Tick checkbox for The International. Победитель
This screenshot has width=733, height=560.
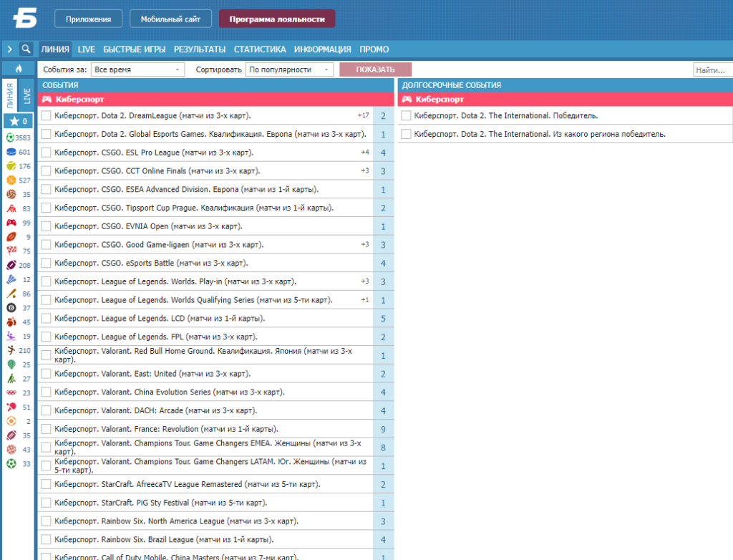(x=406, y=115)
